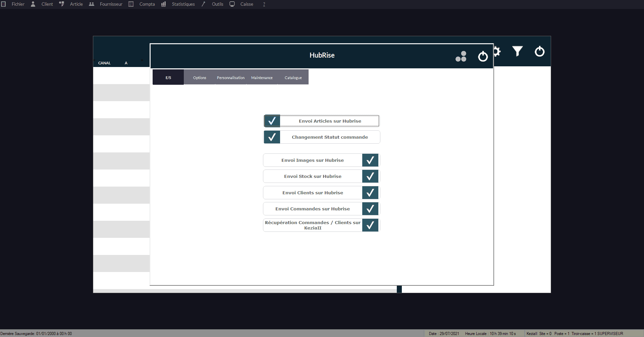Click the Heure Locale status entry
Viewport: 644px width, 337px height.
coord(490,334)
